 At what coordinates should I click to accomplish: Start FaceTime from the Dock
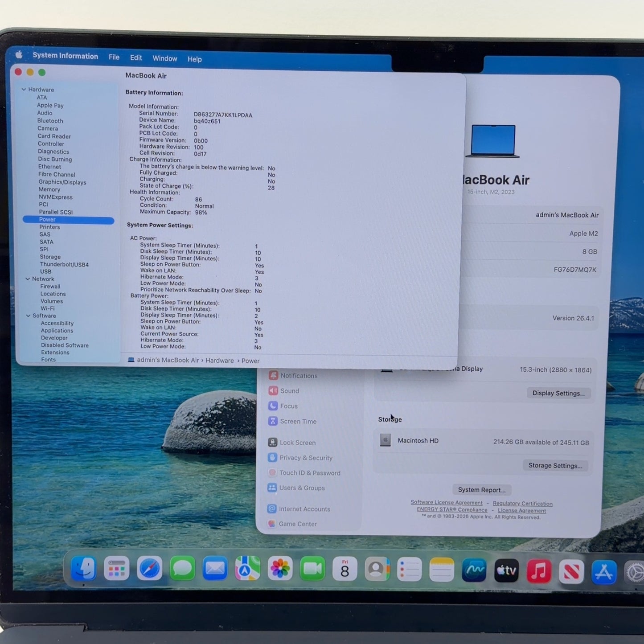(313, 569)
